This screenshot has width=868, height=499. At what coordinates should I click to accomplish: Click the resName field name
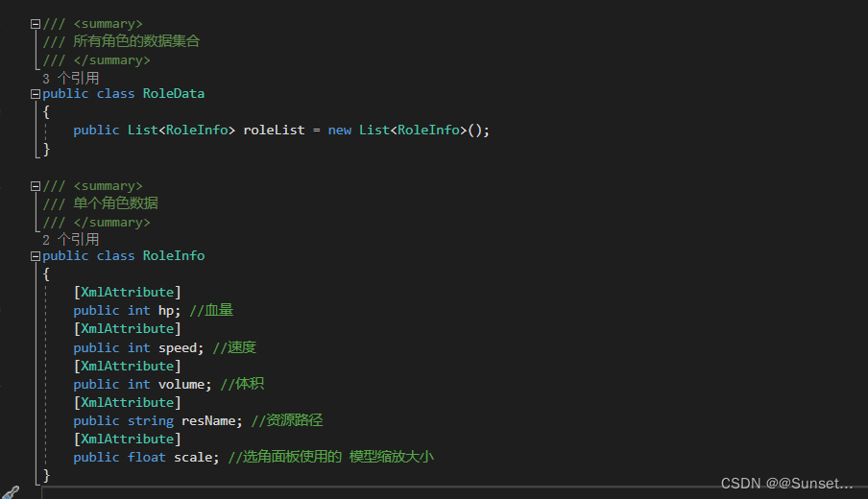click(x=208, y=421)
